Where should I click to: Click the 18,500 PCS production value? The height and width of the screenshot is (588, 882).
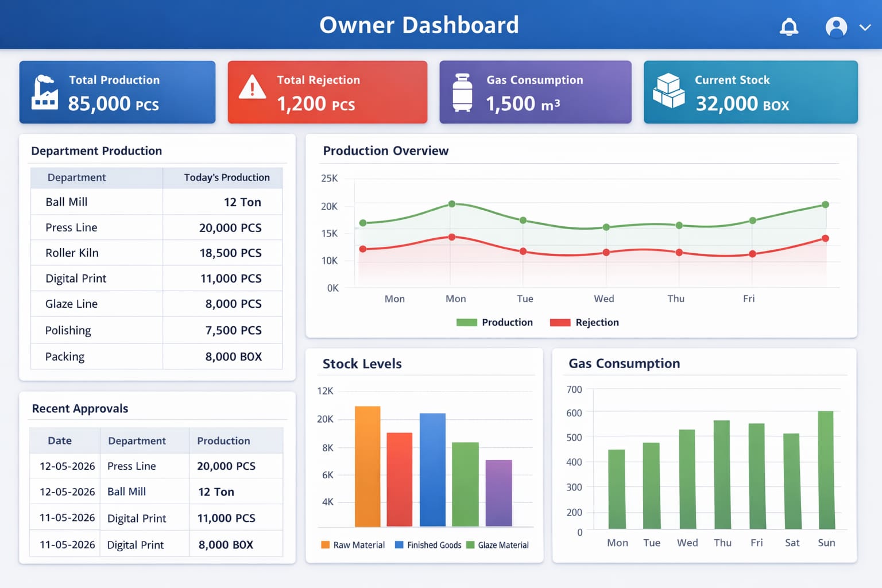pos(230,253)
